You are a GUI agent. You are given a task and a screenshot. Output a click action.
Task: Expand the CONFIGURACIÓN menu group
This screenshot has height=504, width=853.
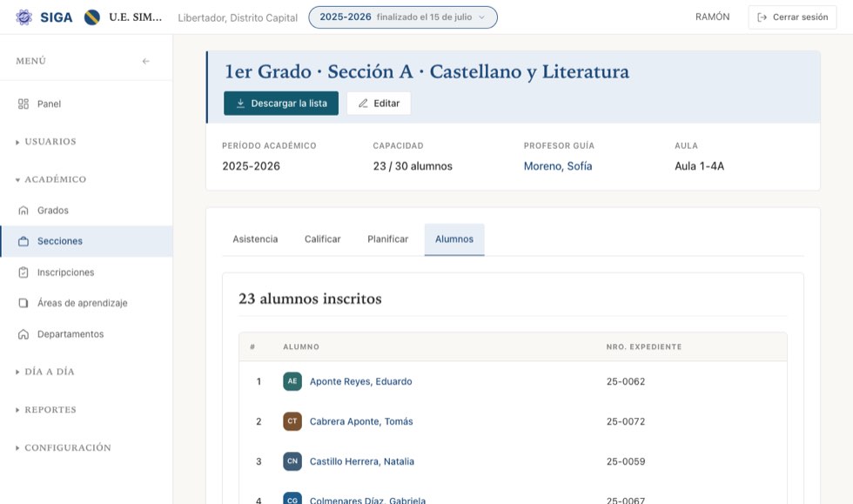(x=63, y=448)
